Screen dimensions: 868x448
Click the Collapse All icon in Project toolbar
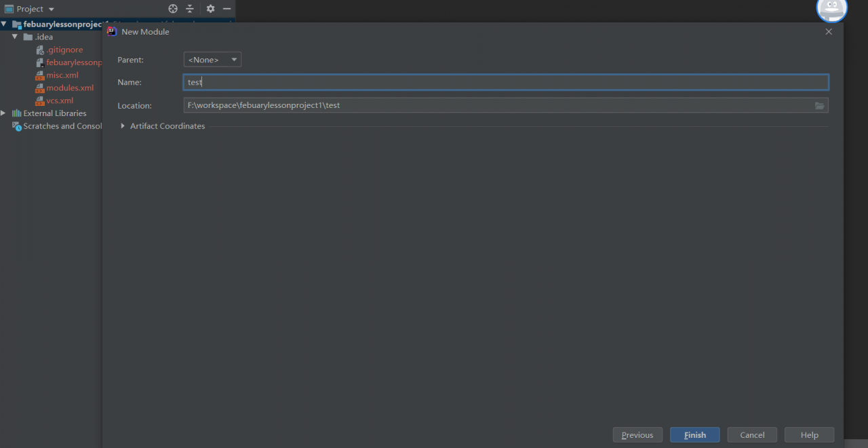coord(189,9)
